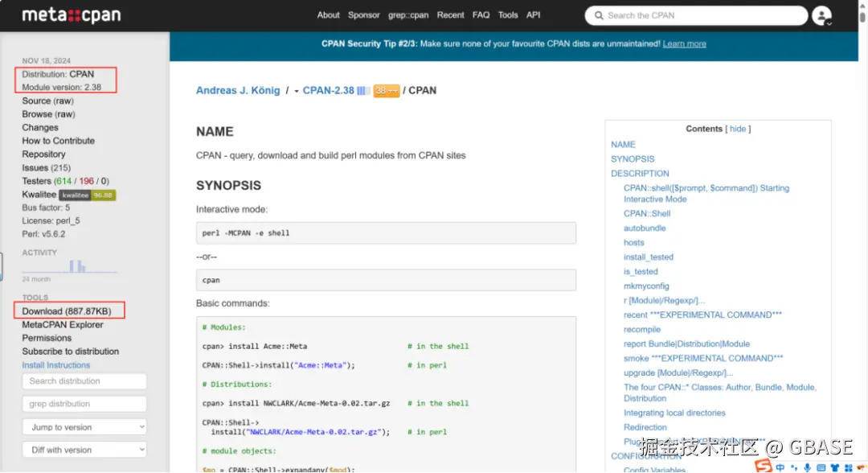This screenshot has height=473, width=868.
Task: Jump to recompile section
Action: pos(641,329)
